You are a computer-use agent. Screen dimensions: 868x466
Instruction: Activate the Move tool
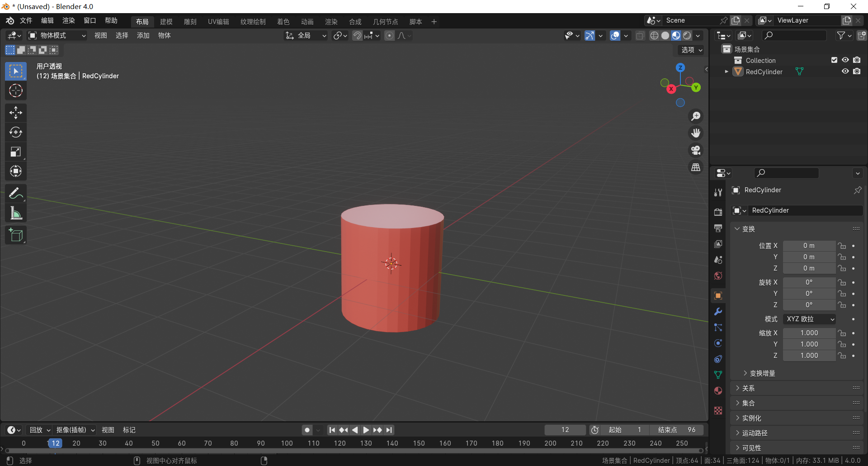[x=16, y=113]
